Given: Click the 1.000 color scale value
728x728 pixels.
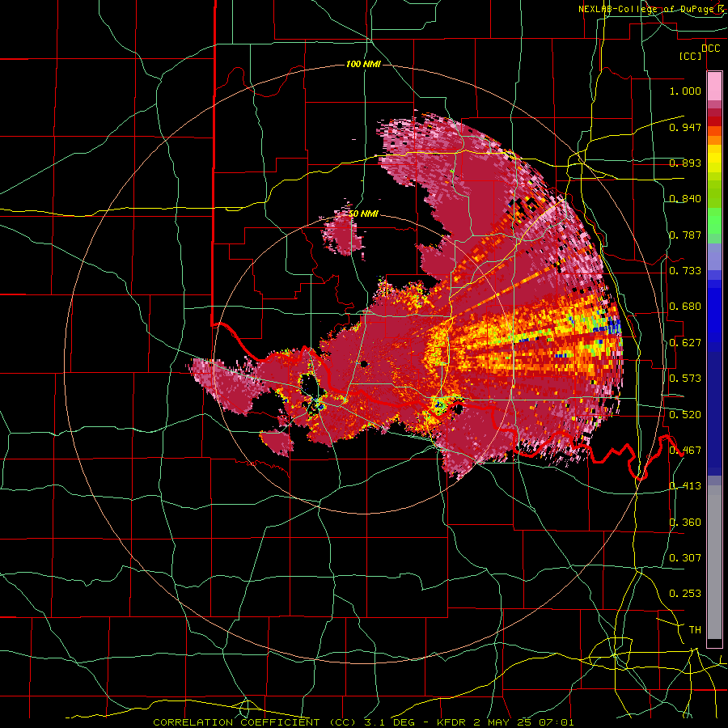Looking at the screenshot, I should click(x=685, y=91).
